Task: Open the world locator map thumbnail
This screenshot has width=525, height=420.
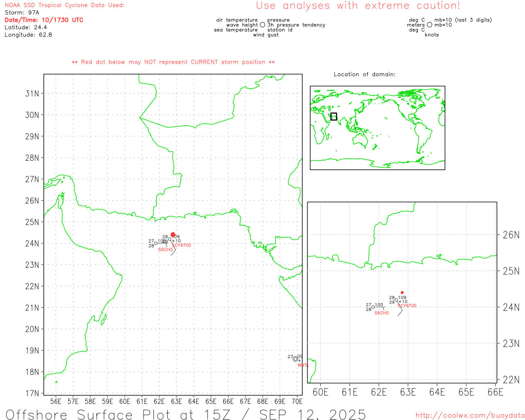Action: click(x=377, y=128)
